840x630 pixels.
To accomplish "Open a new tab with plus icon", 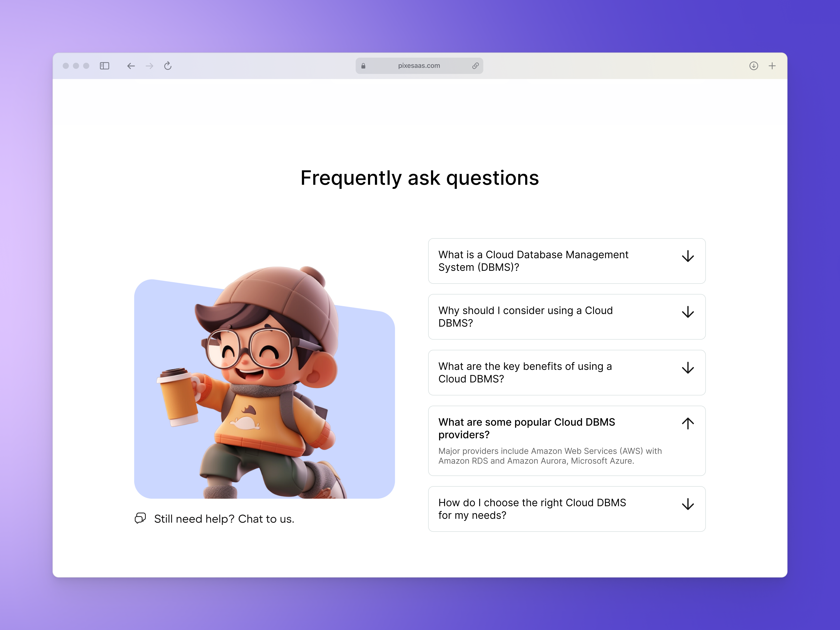I will point(772,66).
